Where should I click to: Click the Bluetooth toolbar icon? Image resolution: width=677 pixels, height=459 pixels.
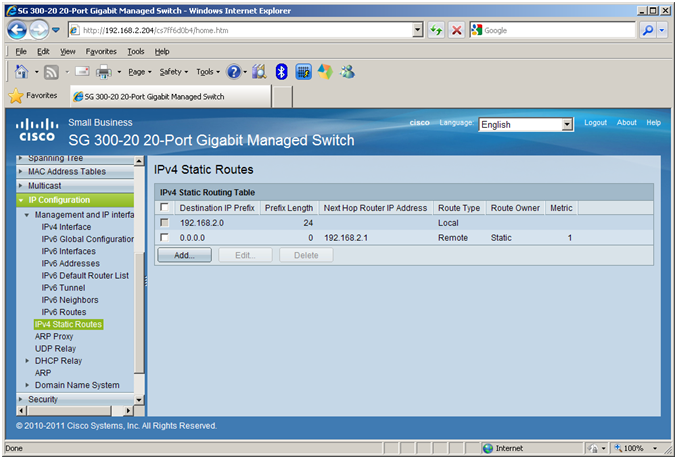click(282, 72)
